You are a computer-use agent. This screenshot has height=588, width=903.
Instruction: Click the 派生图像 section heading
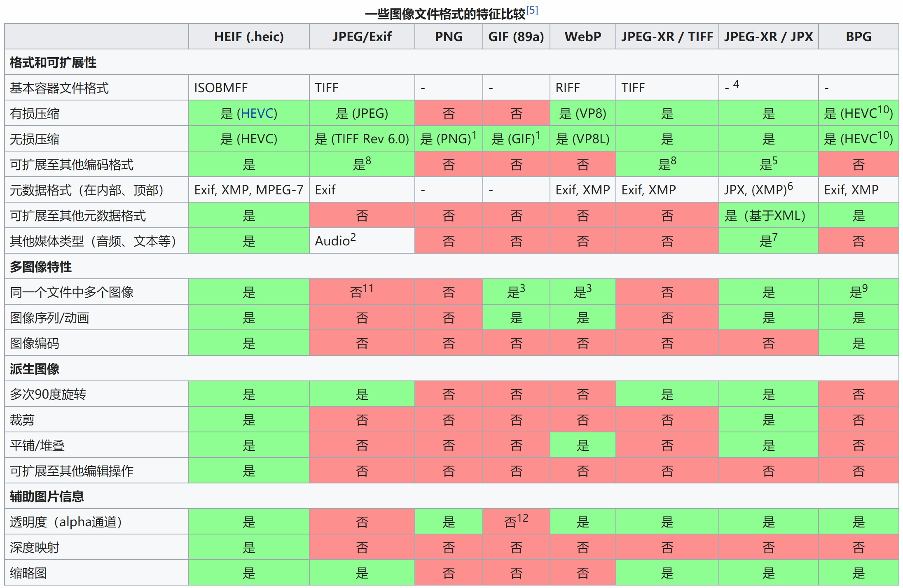click(35, 369)
